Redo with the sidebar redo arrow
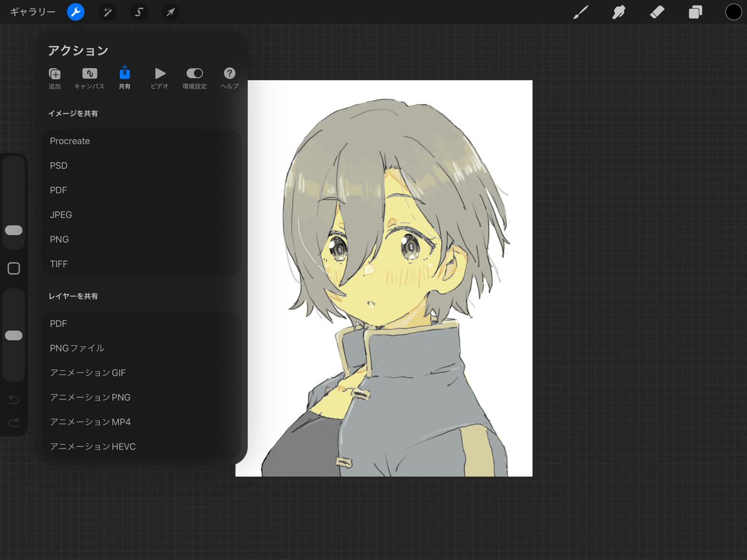This screenshot has height=560, width=747. (14, 422)
